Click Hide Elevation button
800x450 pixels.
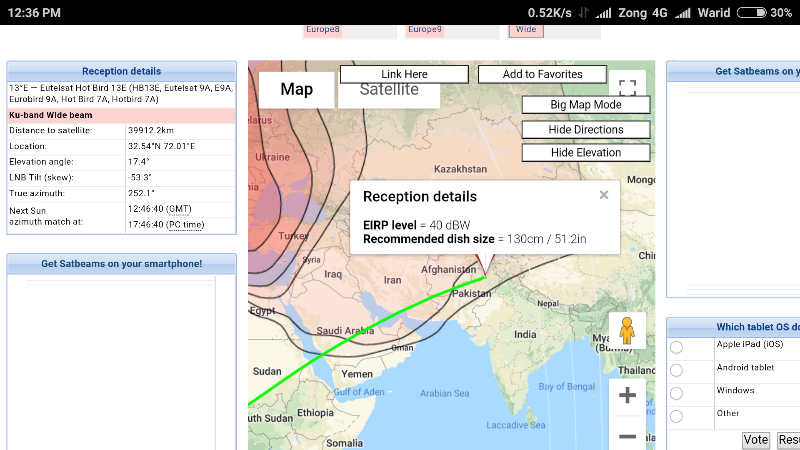(586, 152)
